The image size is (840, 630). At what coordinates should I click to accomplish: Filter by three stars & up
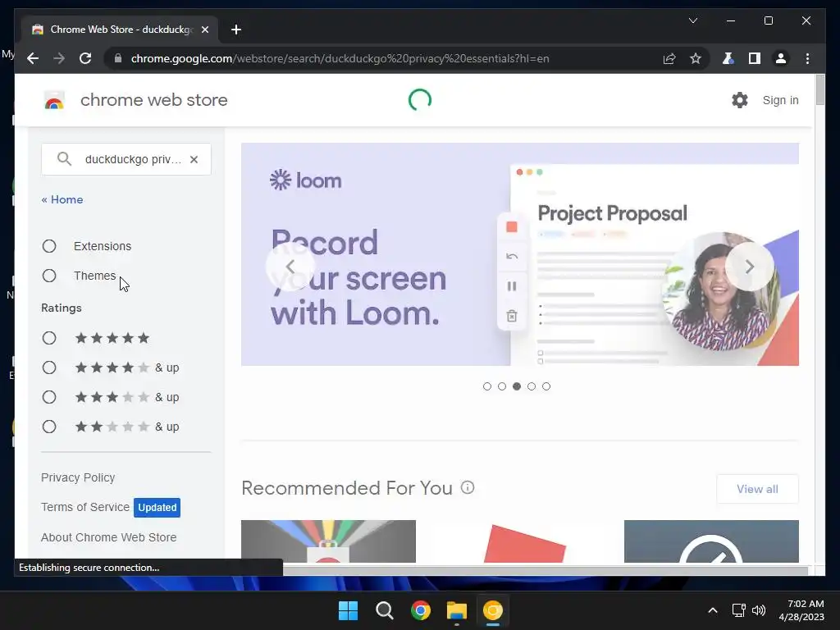(49, 397)
